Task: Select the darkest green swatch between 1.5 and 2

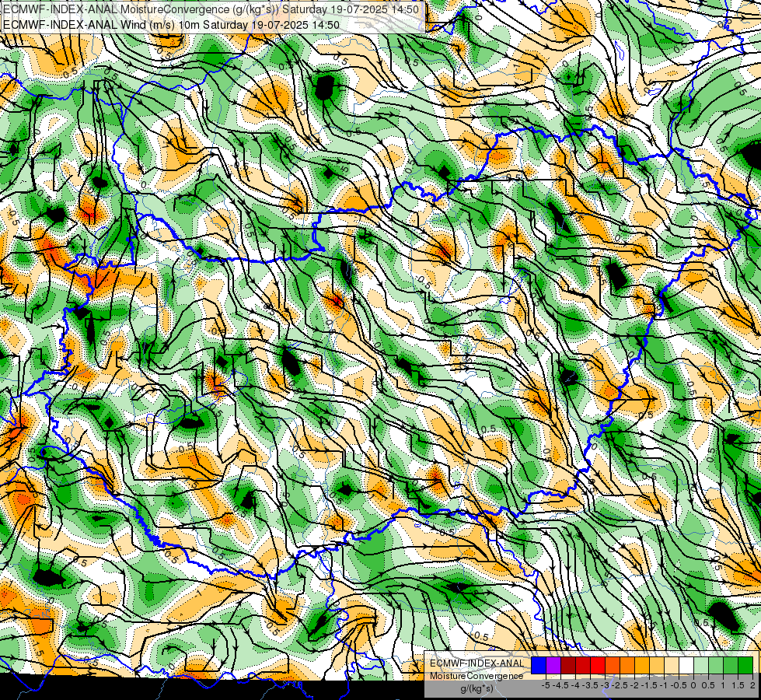Action: click(745, 666)
